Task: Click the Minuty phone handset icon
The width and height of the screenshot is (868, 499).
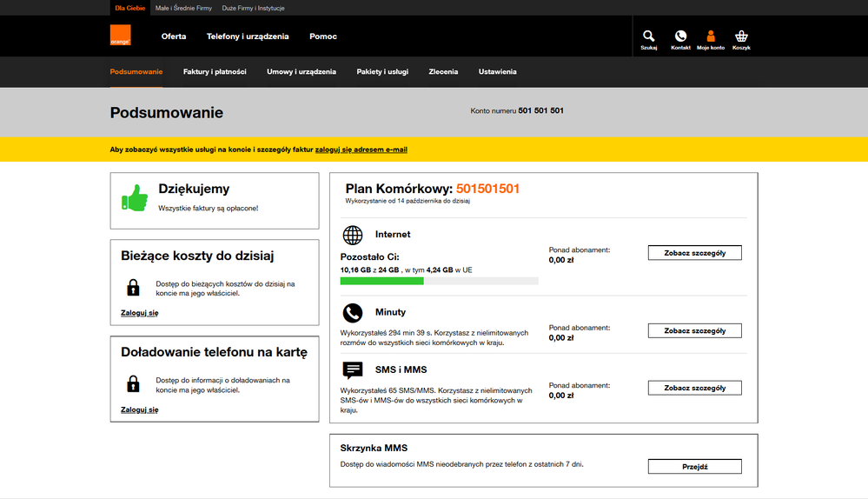Action: (x=353, y=313)
